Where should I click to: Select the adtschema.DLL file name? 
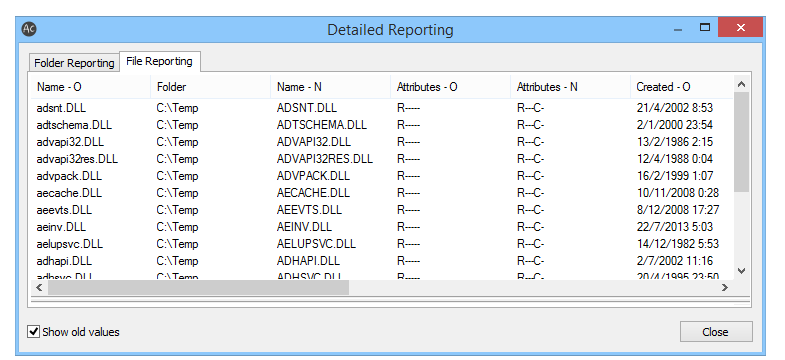pyautogui.click(x=74, y=125)
